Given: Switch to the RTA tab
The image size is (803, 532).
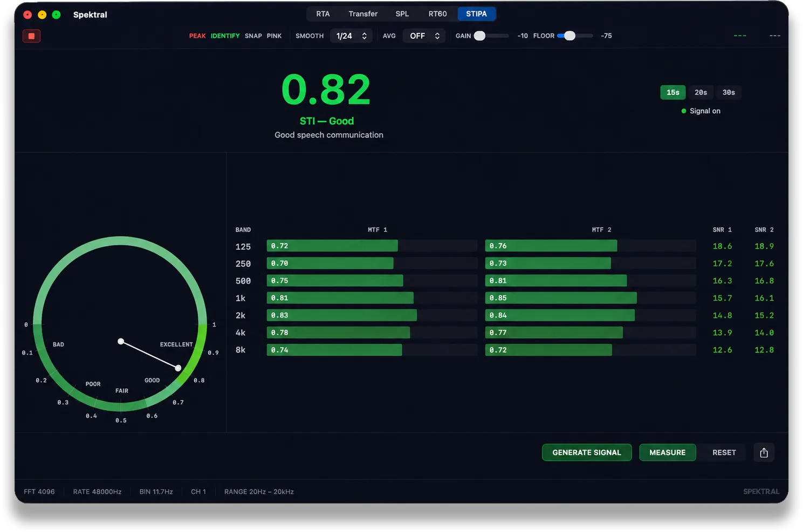Looking at the screenshot, I should pyautogui.click(x=323, y=14).
